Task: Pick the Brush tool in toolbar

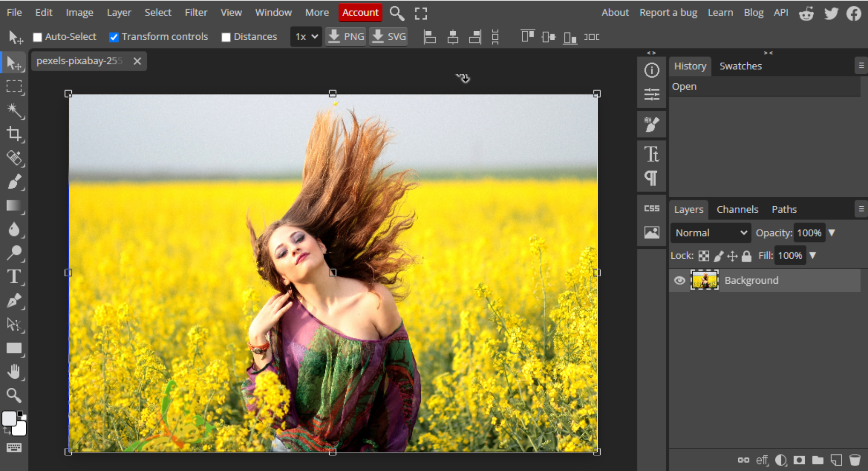Action: tap(14, 182)
